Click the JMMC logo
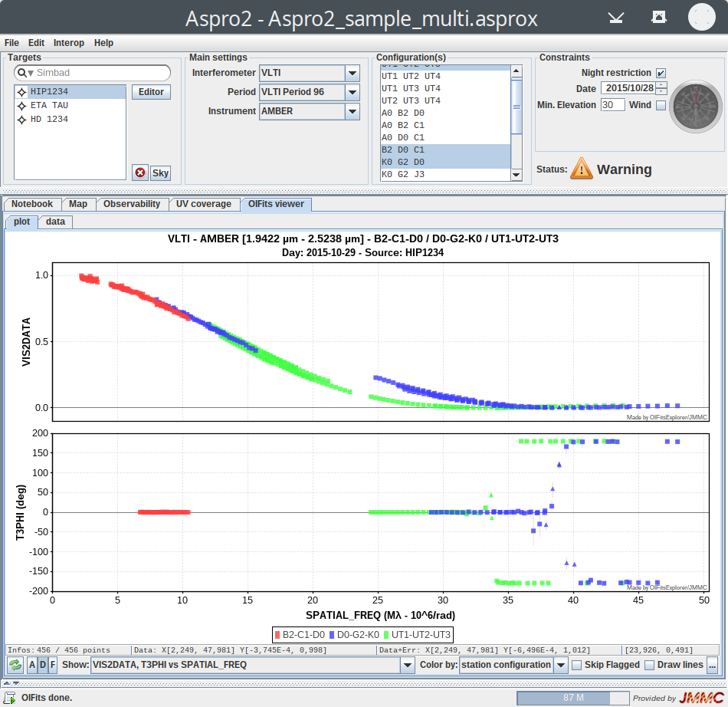The height and width of the screenshot is (707, 728). (x=701, y=698)
